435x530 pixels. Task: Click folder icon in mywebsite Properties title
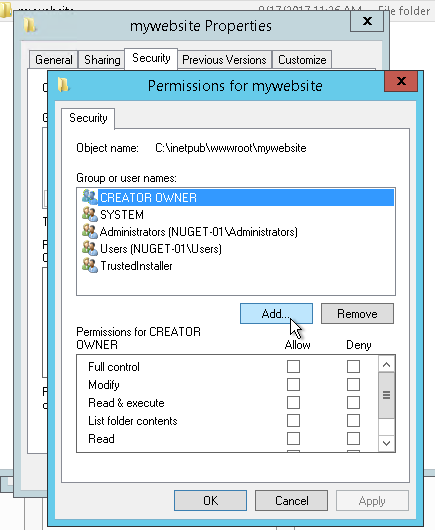[x=30, y=25]
